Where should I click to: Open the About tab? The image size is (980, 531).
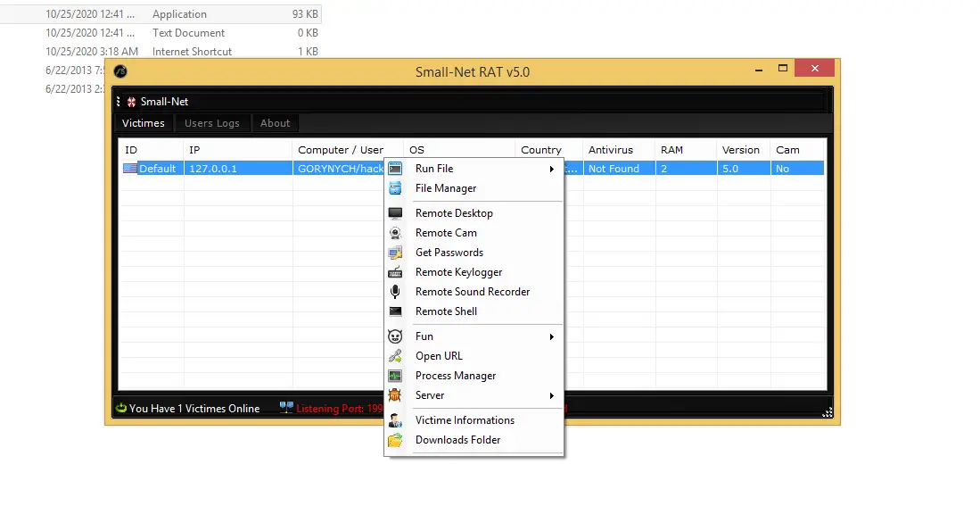click(275, 122)
